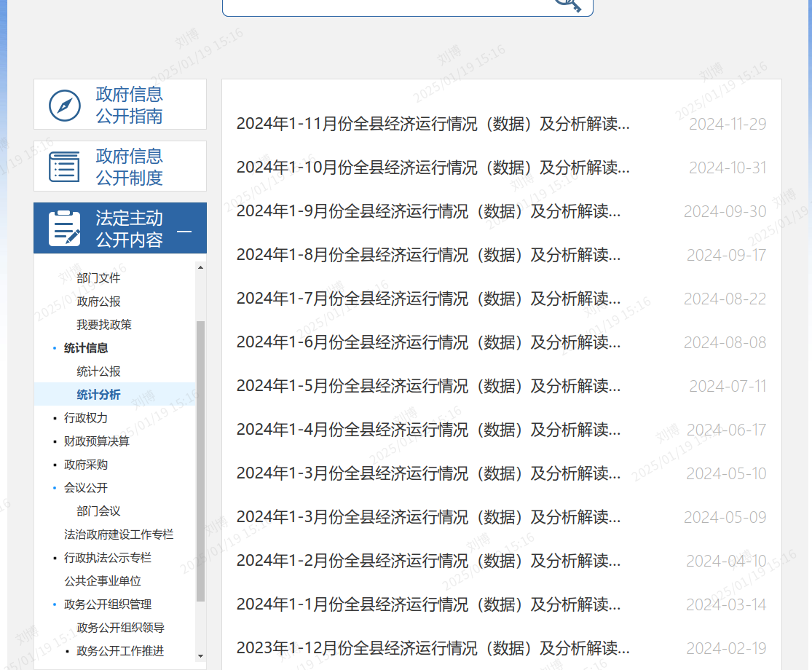Viewport: 812px width, 670px height.
Task: Click the date 2024-09-30
Action: click(725, 211)
